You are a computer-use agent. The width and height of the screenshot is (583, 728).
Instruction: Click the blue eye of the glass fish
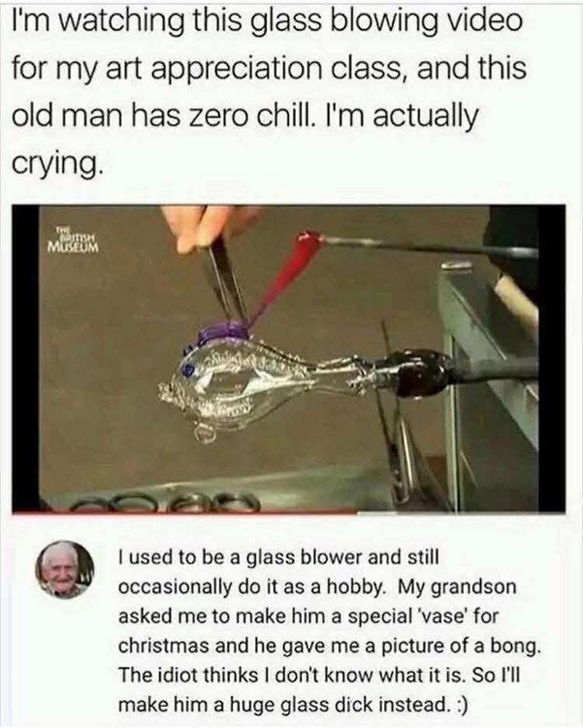[188, 370]
